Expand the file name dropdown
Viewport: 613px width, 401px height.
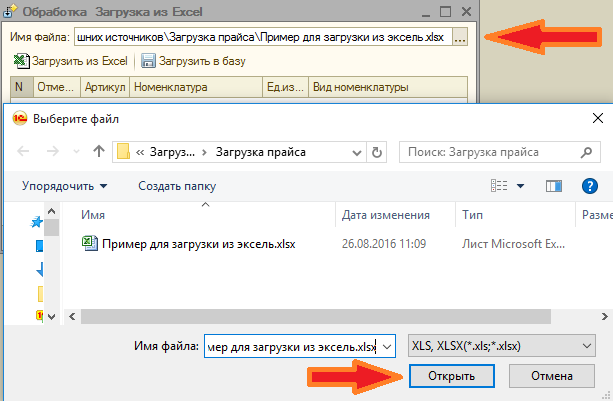[x=387, y=346]
